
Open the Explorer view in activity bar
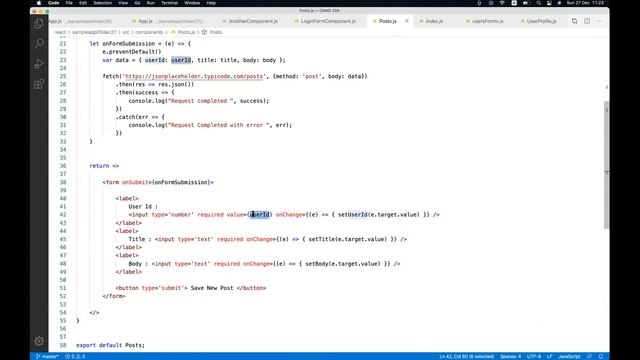pos(39,23)
